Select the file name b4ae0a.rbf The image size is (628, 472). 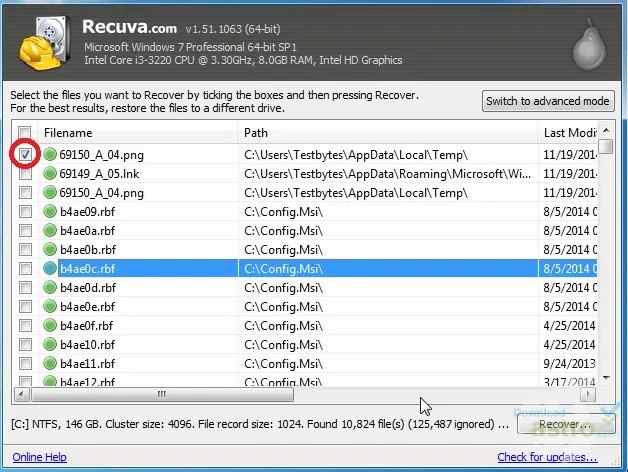(87, 231)
